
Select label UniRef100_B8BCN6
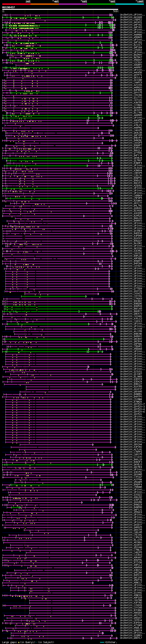pos(131,334)
